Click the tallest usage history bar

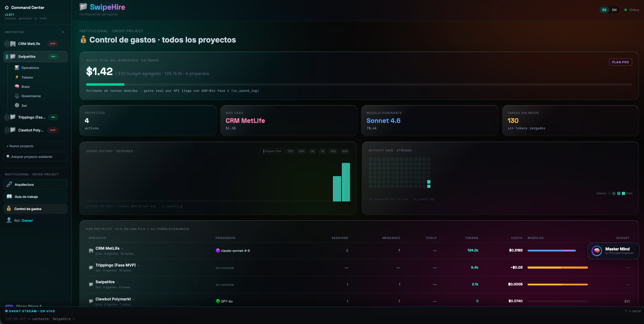click(346, 182)
